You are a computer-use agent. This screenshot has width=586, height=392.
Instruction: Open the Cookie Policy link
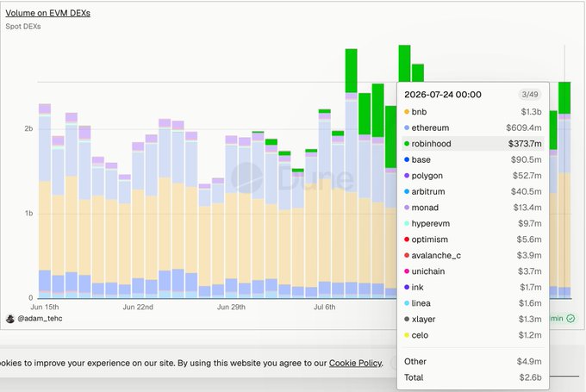(355, 363)
